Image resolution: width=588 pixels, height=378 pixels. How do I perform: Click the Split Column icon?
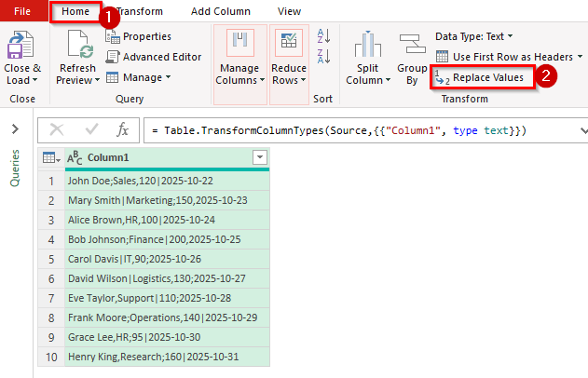pyautogui.click(x=368, y=44)
